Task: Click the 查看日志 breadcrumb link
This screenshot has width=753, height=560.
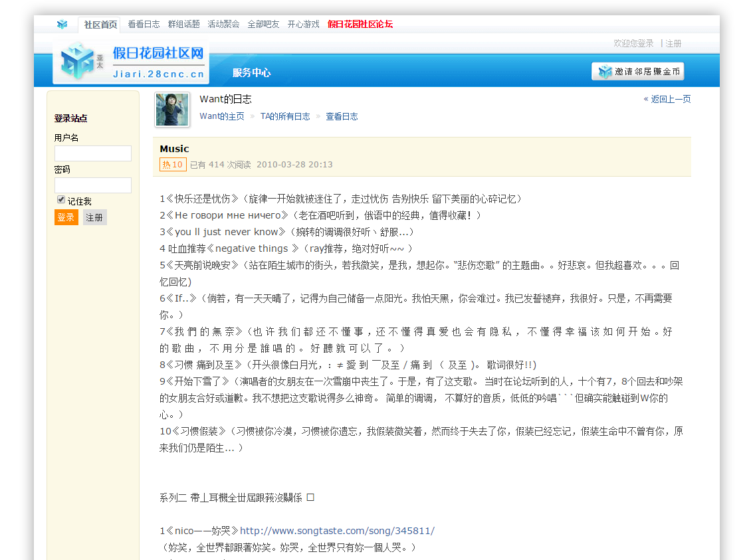Action: coord(342,116)
